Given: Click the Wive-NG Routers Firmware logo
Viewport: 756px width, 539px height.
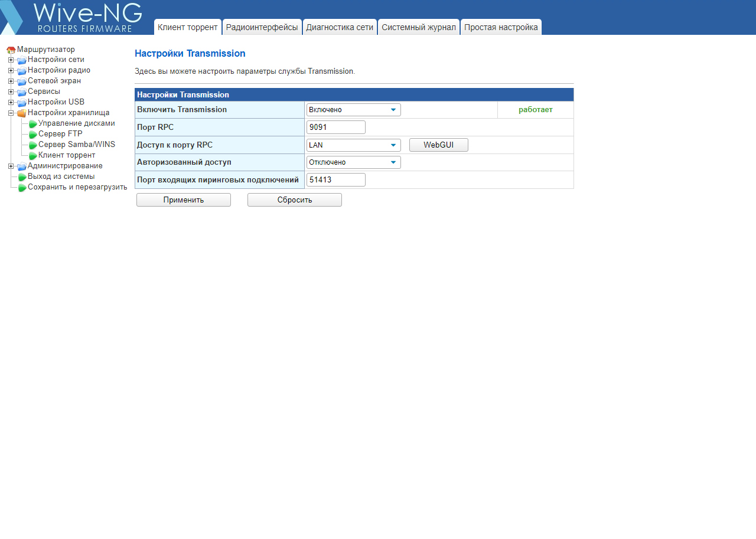Looking at the screenshot, I should 71,18.
